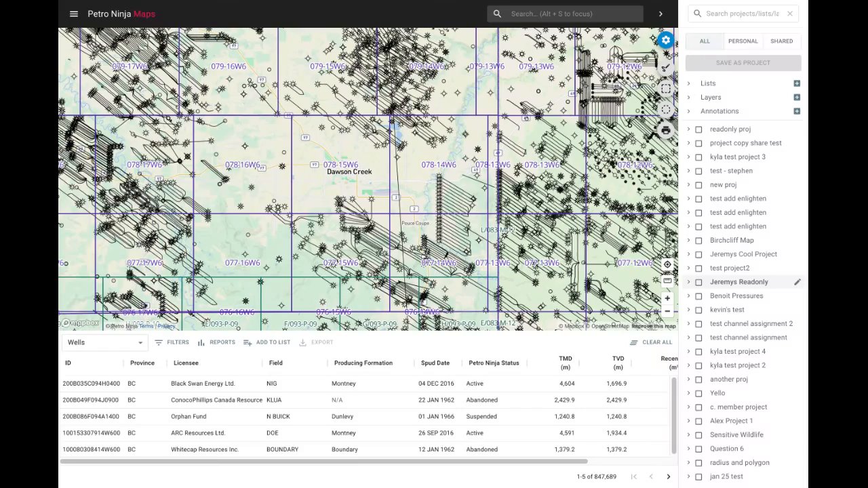Open the Alex Project 1 entry
Image resolution: width=868 pixels, height=488 pixels.
[731, 421]
